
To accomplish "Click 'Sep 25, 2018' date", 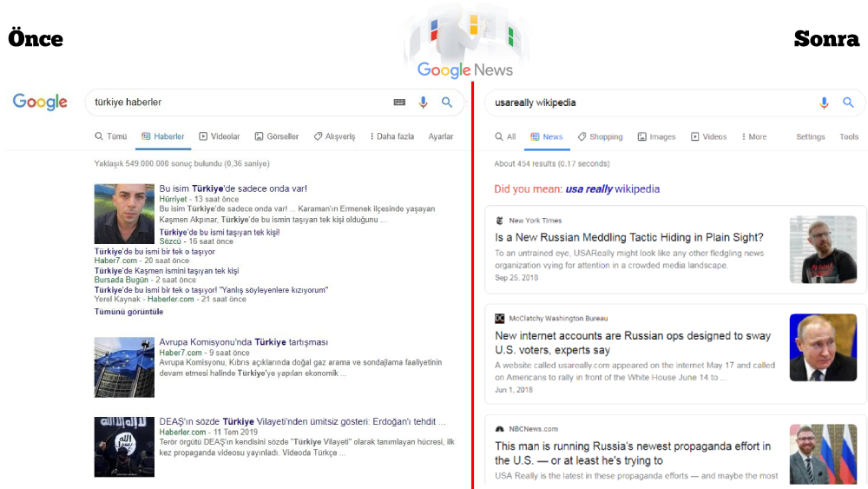I will [x=516, y=277].
